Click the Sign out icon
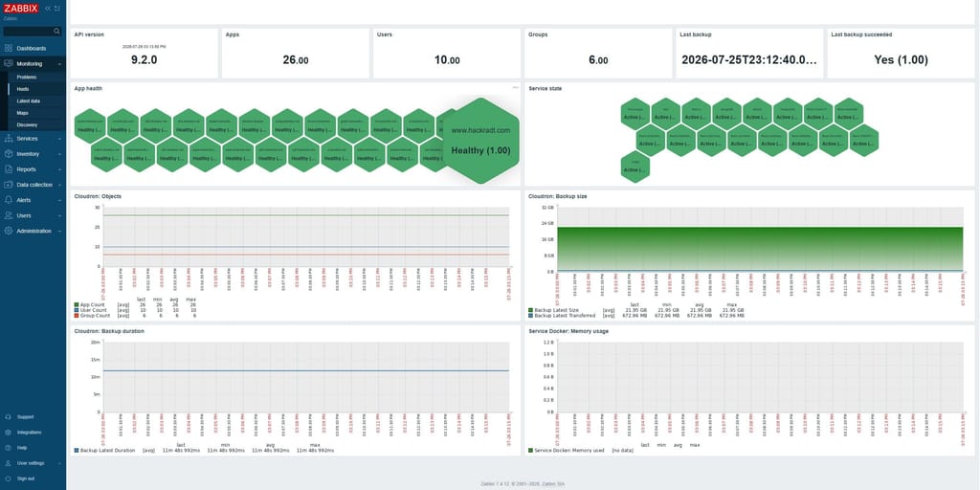Viewport: 980px width, 490px height. click(8, 479)
